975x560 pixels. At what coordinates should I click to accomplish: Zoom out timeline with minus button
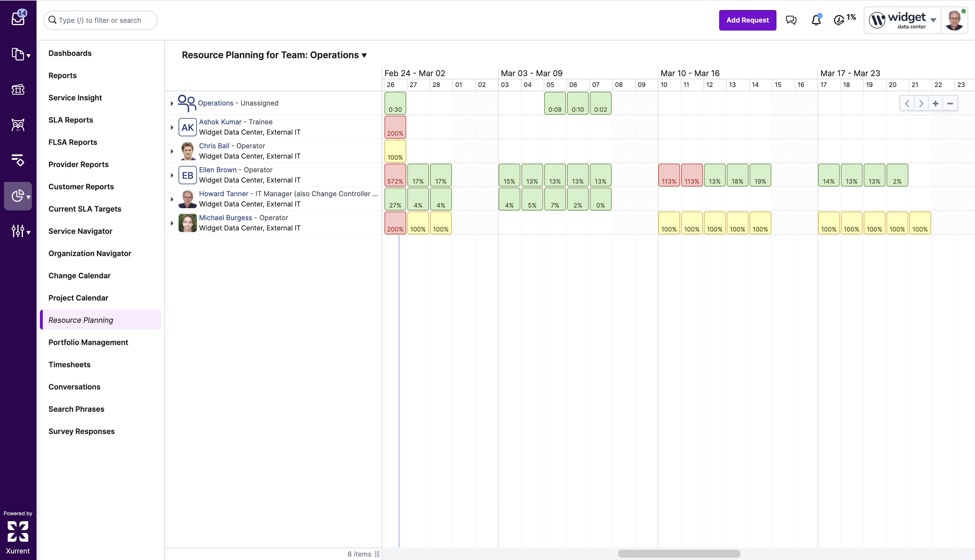(950, 104)
